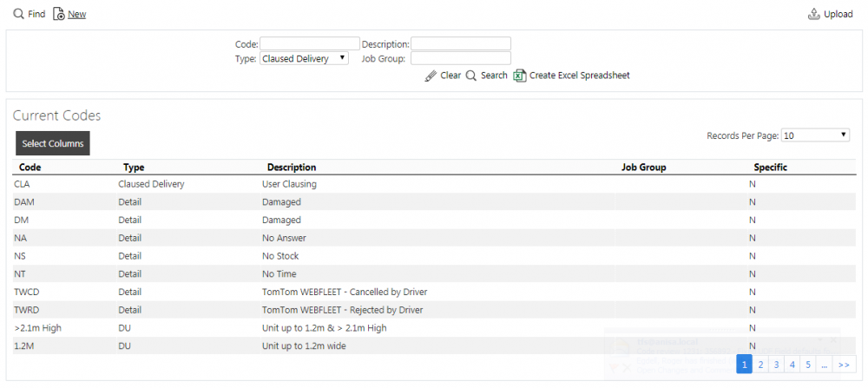Go to page 2
The height and width of the screenshot is (388, 868).
(x=760, y=365)
